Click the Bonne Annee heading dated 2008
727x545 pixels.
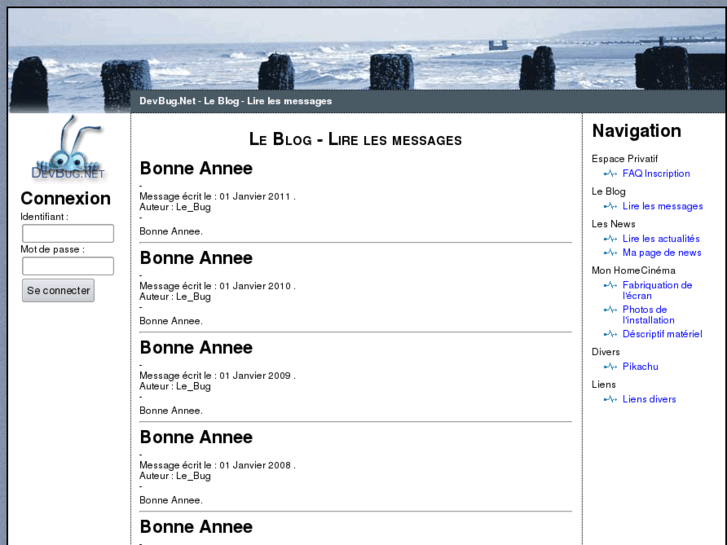(196, 436)
